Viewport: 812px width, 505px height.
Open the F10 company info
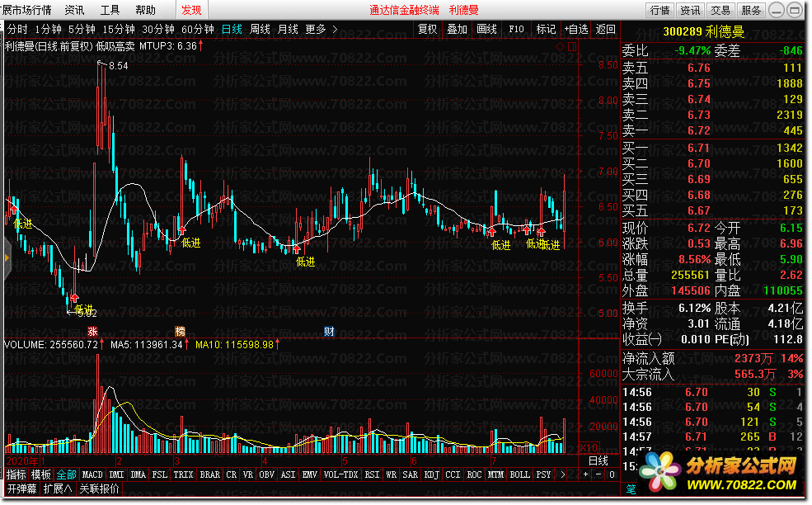[x=516, y=30]
